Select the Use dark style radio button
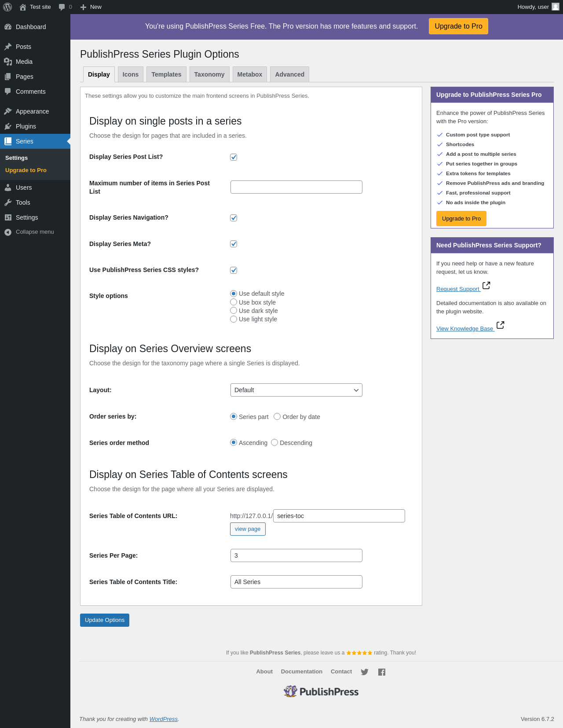This screenshot has height=728, width=563. tap(234, 311)
